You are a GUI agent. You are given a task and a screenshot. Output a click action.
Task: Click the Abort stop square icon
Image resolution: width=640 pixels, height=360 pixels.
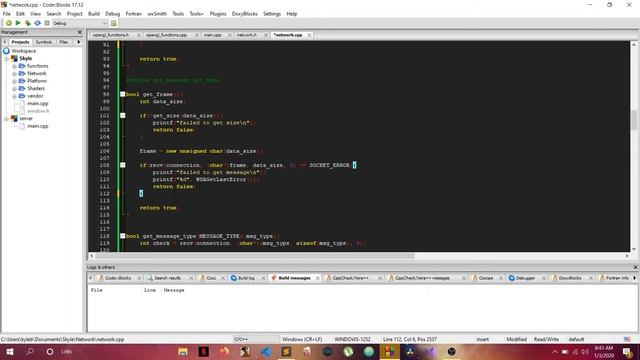point(47,23)
